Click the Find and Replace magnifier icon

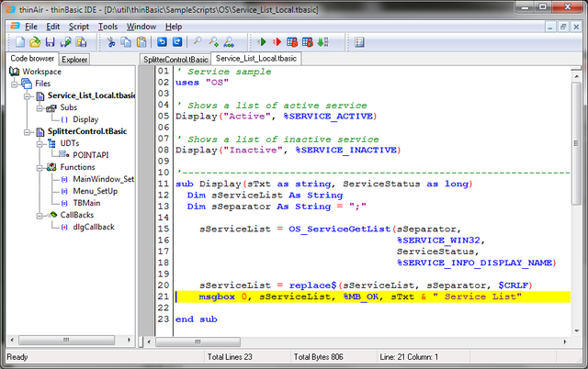click(229, 42)
